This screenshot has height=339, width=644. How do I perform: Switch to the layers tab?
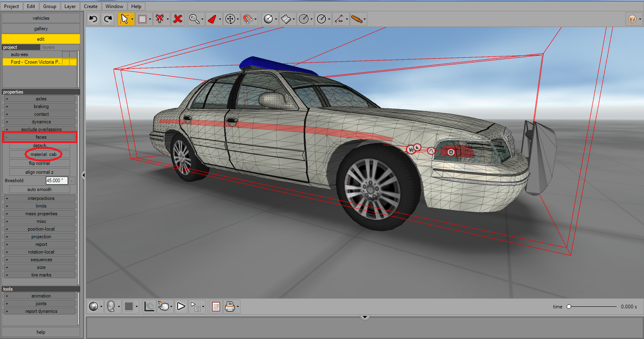click(48, 47)
